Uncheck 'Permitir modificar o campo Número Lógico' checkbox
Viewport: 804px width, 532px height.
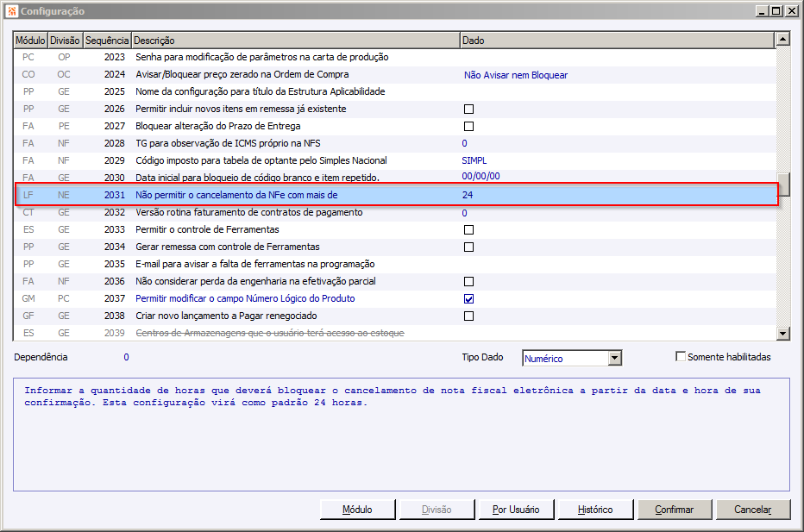coord(468,299)
